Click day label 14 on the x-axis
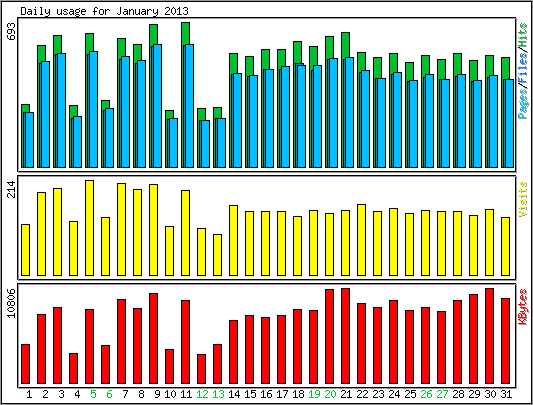 click(x=234, y=394)
